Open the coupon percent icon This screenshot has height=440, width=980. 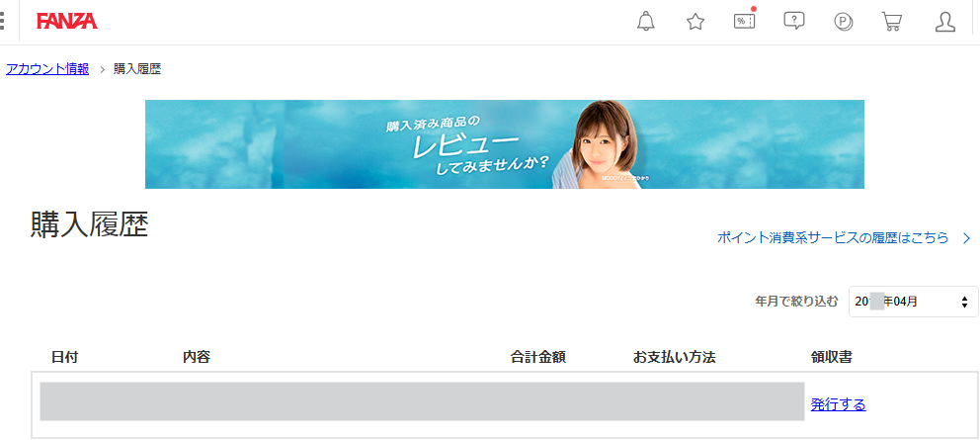[744, 21]
